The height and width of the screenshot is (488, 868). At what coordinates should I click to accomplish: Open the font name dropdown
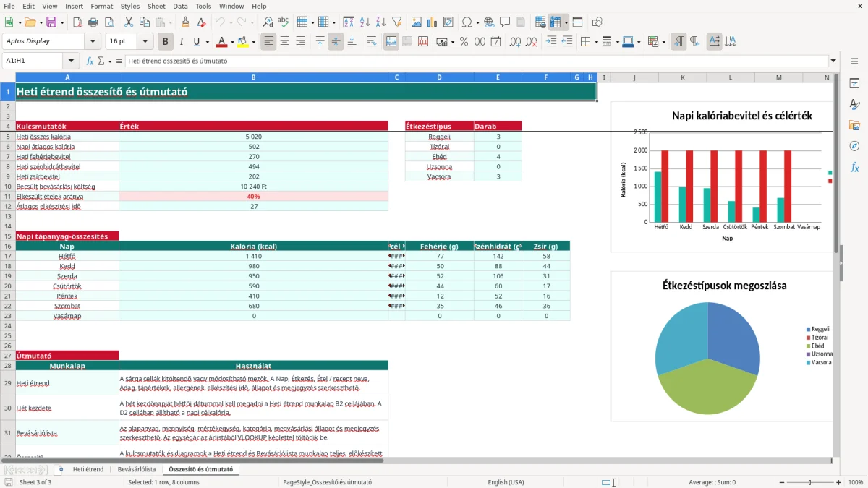(x=93, y=42)
